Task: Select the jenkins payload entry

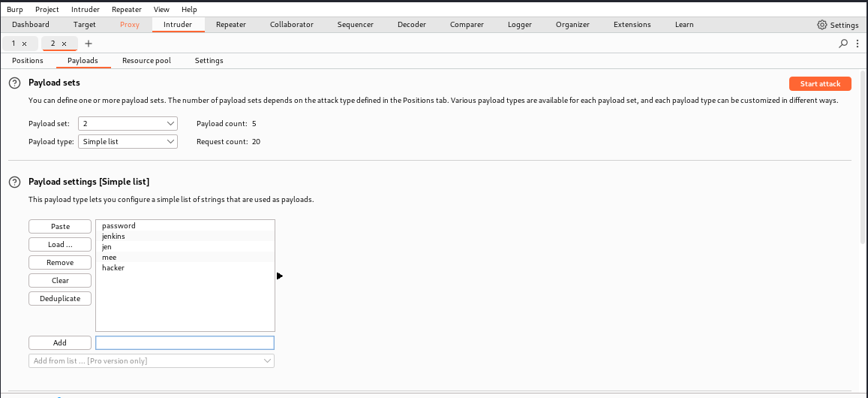Action: pyautogui.click(x=114, y=237)
